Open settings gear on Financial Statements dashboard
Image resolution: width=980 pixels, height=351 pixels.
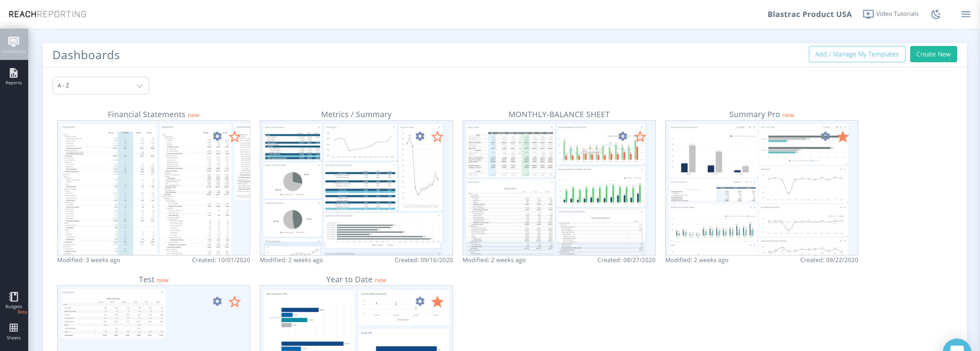[x=217, y=136]
